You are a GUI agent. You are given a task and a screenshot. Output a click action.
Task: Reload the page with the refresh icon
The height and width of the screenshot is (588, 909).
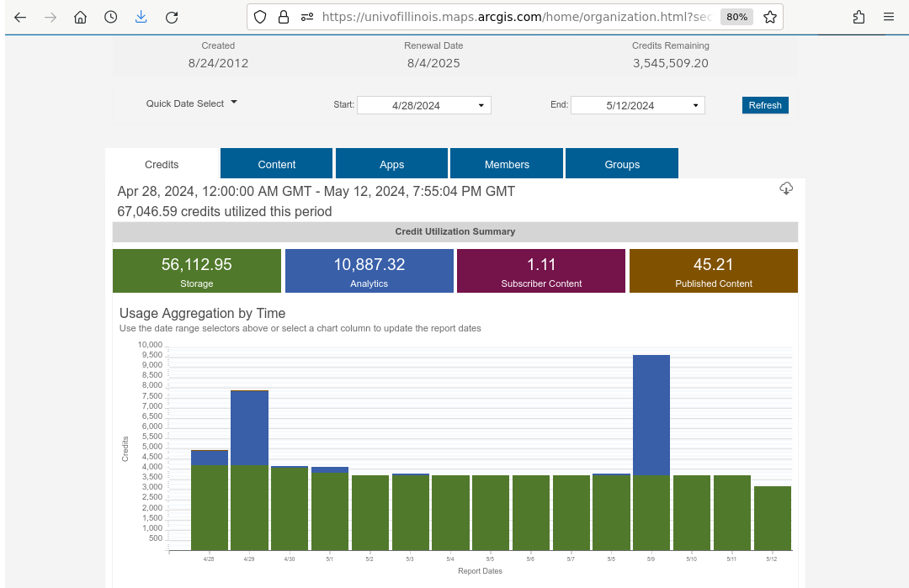click(172, 17)
